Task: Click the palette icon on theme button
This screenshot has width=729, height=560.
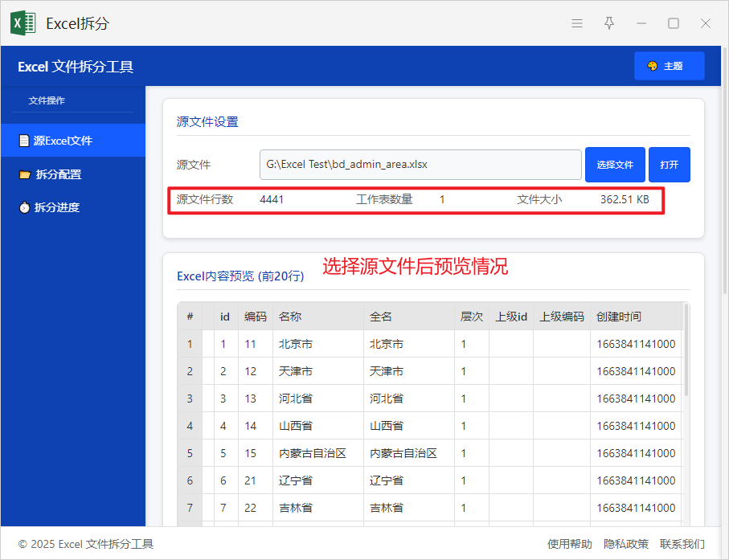Action: coord(653,66)
